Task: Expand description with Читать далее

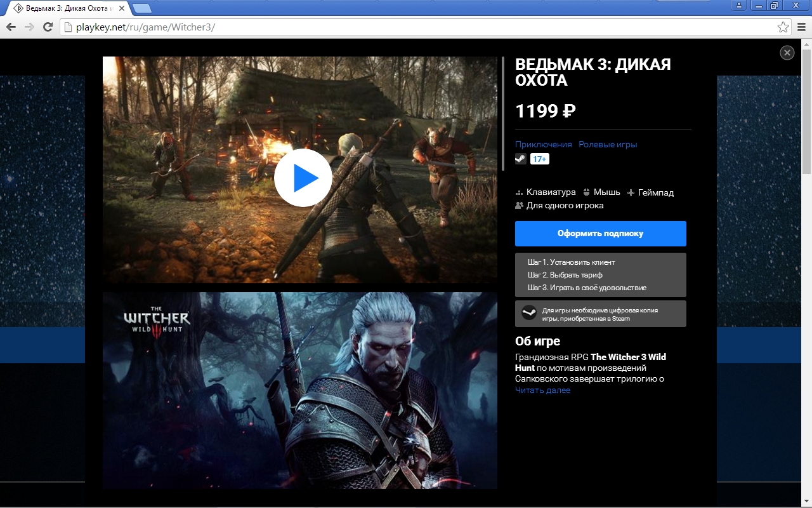Action: coord(542,391)
